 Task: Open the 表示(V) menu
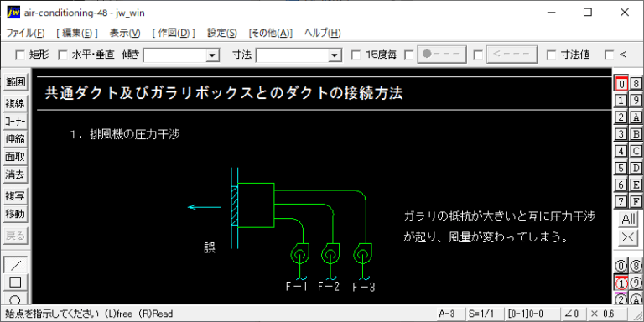tap(125, 34)
